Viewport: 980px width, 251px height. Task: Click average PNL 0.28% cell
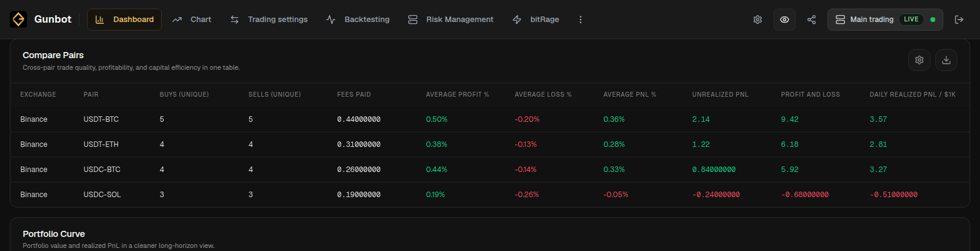pos(614,144)
